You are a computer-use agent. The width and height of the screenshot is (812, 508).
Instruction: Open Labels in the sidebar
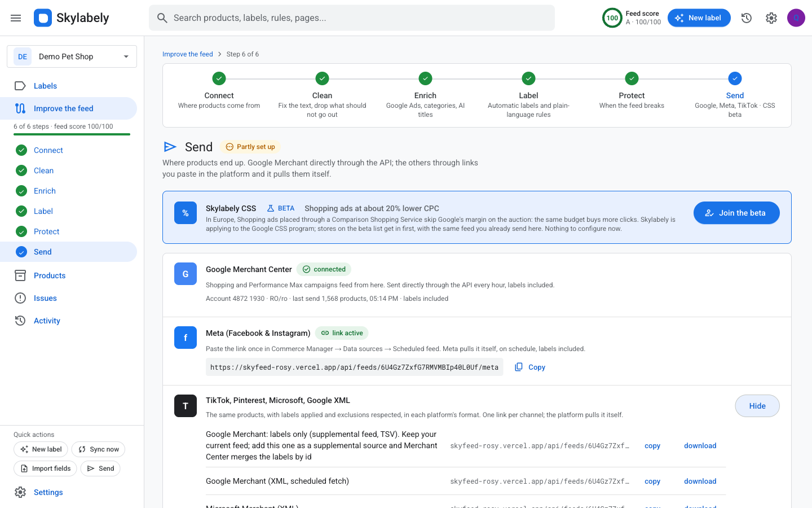click(68, 86)
